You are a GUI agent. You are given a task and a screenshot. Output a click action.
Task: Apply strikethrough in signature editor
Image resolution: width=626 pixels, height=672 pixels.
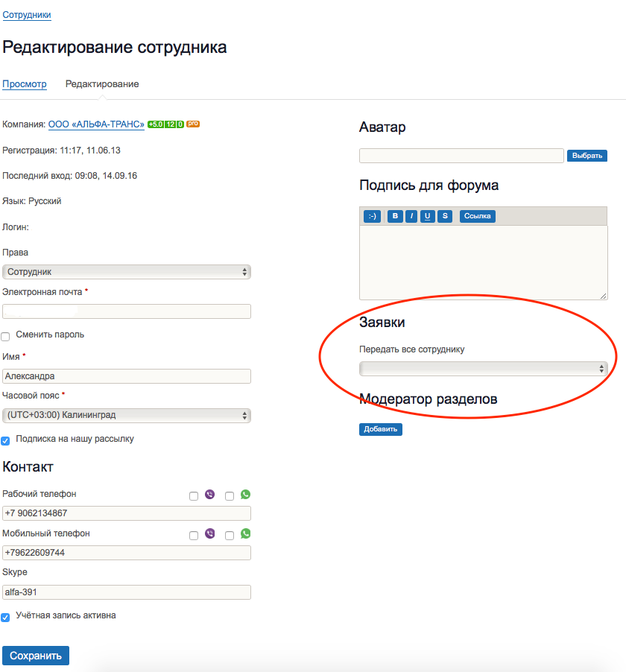[x=445, y=216]
